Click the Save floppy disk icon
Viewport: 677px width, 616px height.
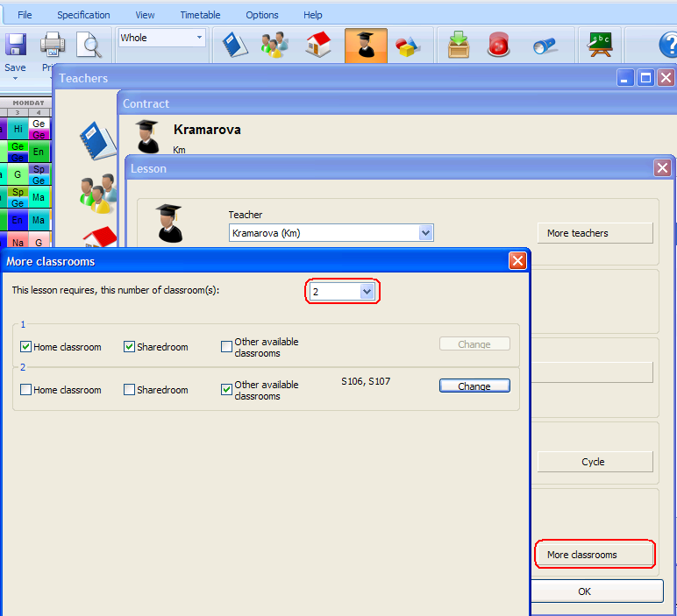[15, 45]
